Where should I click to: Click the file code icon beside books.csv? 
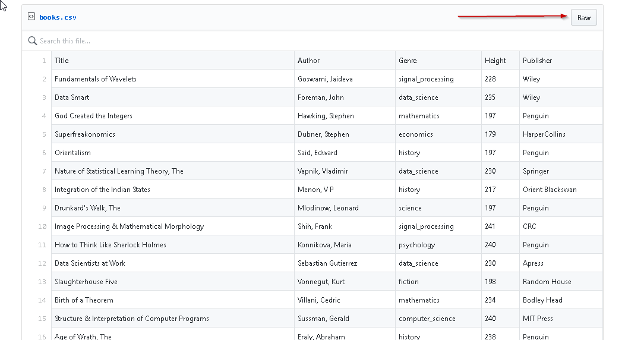pos(31,17)
